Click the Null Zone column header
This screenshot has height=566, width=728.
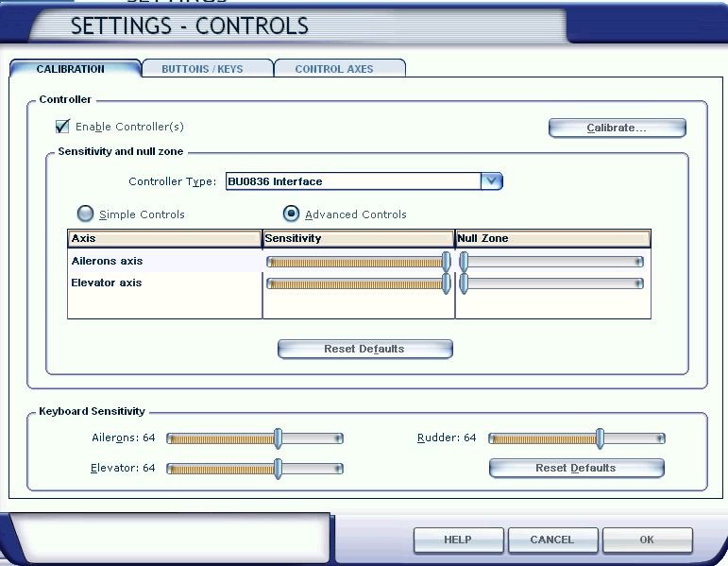point(553,238)
